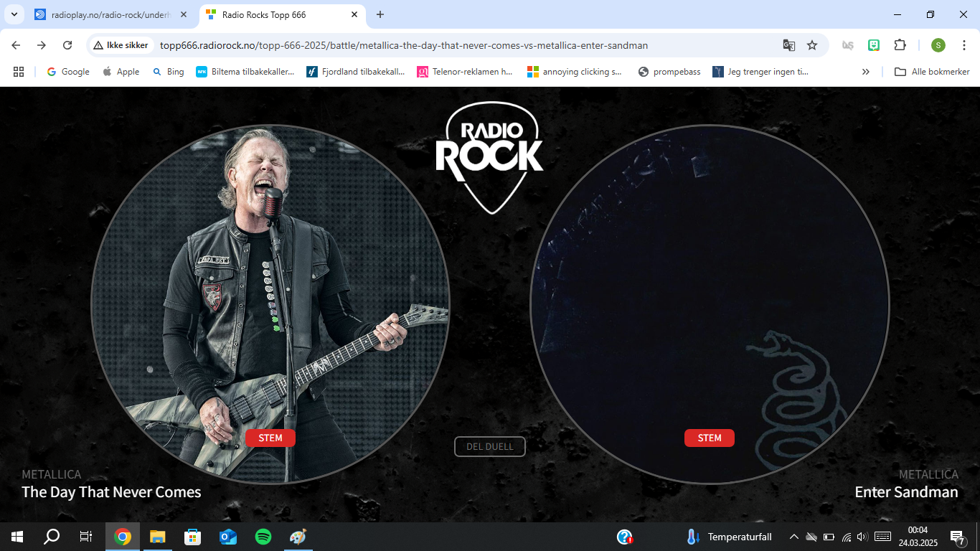The image size is (980, 551).
Task: Open a new tab with plus button
Action: coord(380,14)
